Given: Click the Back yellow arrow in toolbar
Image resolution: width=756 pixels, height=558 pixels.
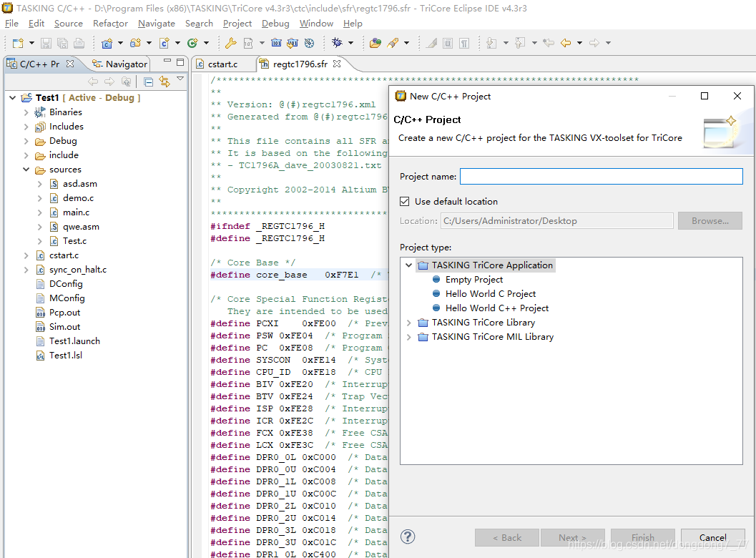Looking at the screenshot, I should pos(566,43).
